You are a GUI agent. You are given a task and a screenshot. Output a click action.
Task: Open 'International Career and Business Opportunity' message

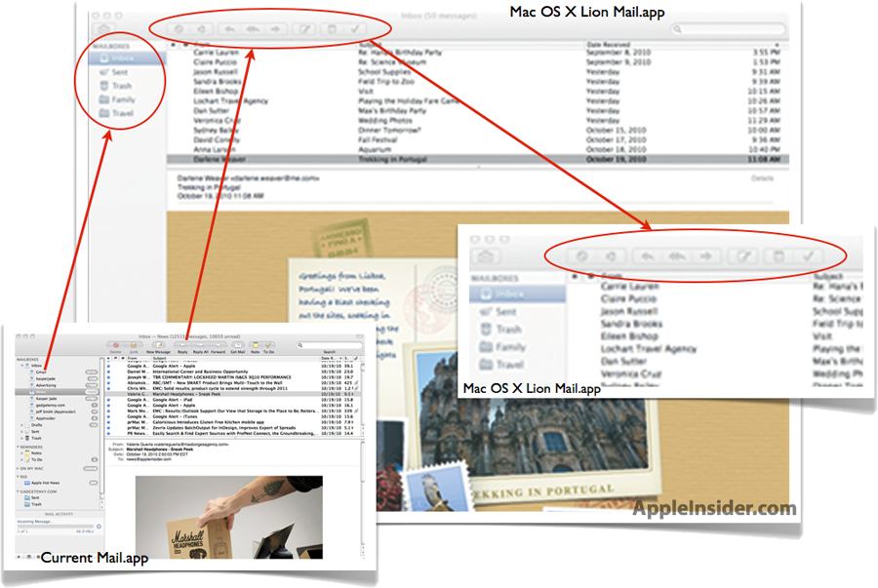coord(232,372)
